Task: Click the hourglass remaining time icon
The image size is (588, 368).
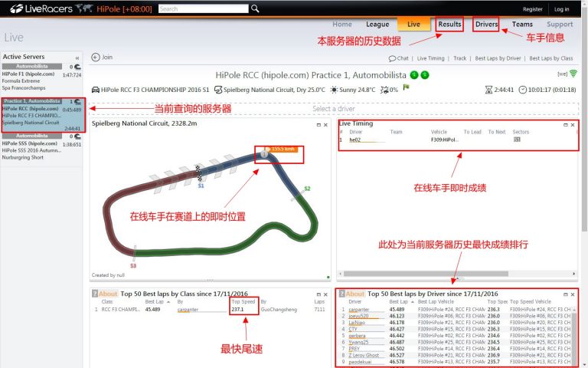Action: point(488,90)
